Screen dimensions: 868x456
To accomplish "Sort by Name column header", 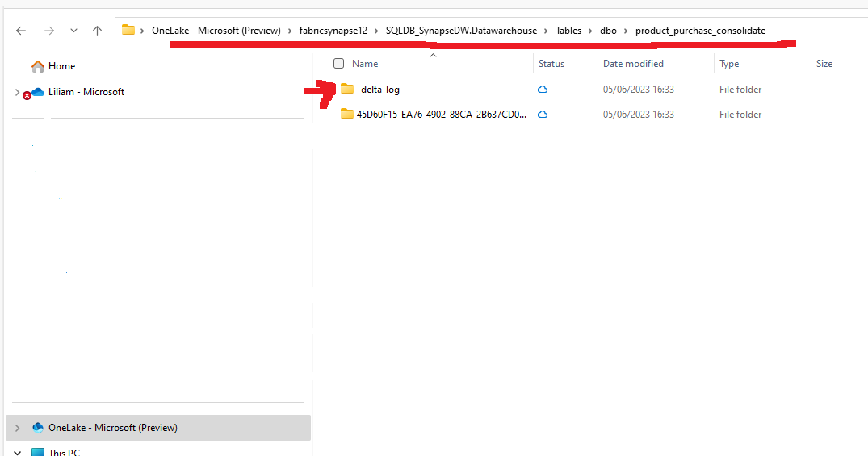I will (365, 64).
